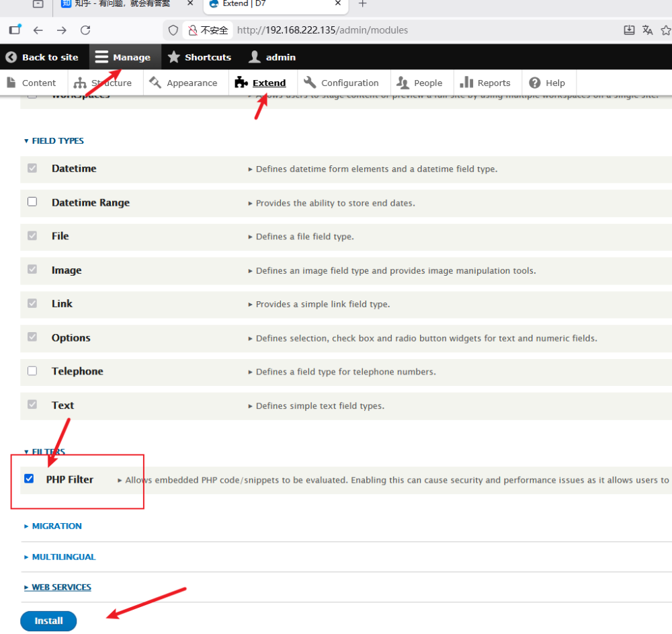Close the 知乎 browser tab

(190, 3)
